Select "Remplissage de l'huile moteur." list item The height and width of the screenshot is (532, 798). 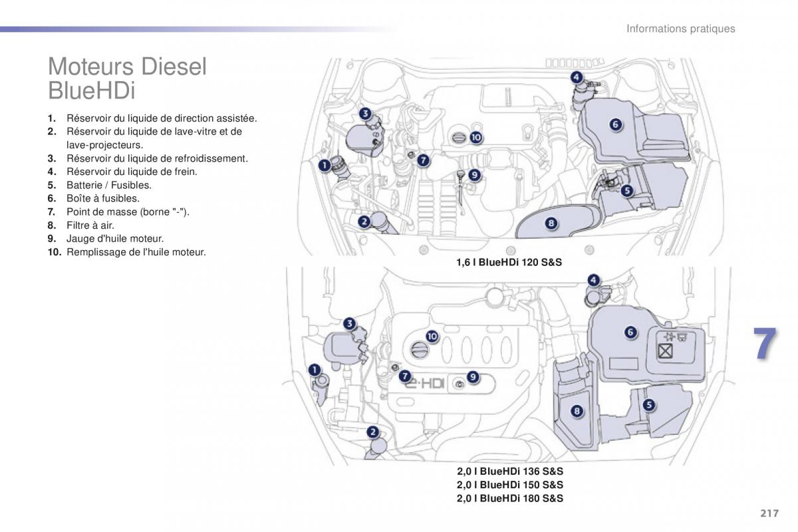point(127,252)
